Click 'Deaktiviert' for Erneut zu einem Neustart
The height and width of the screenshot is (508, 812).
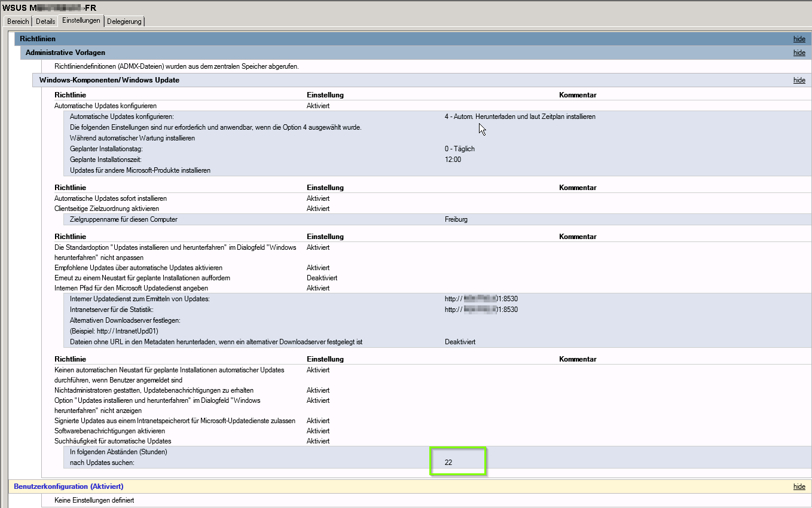click(322, 278)
